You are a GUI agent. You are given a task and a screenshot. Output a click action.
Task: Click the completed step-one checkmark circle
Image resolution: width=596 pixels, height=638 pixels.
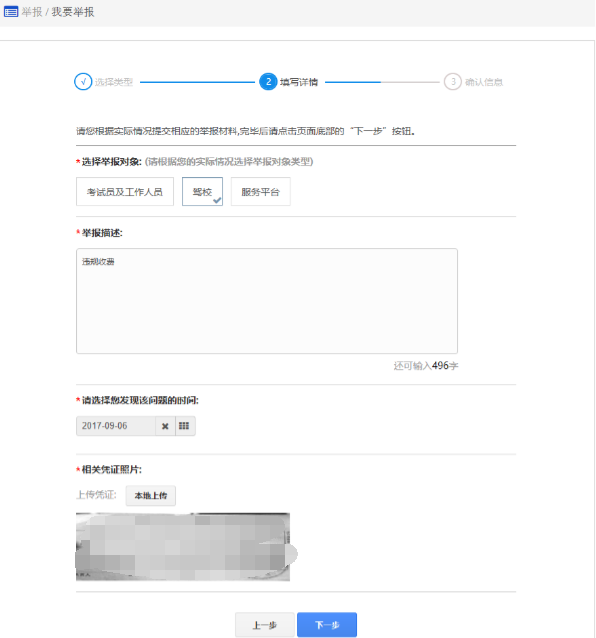[83, 82]
